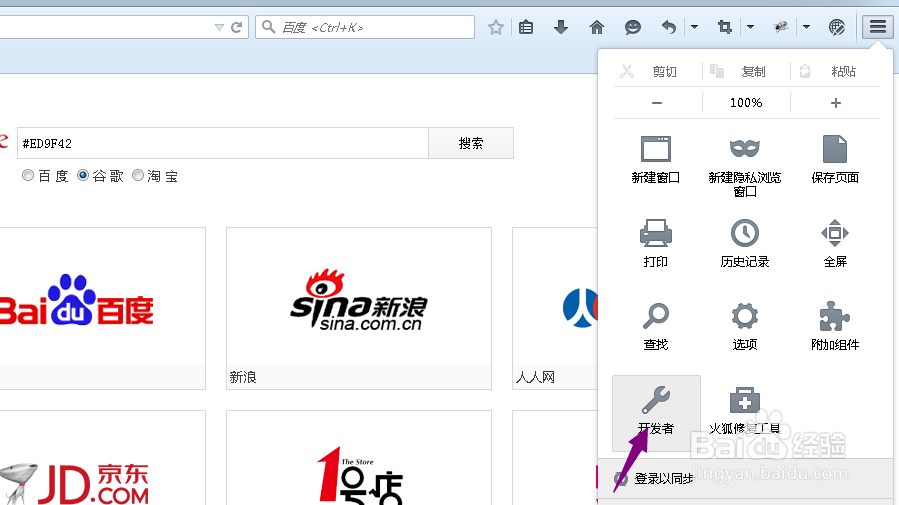Expand the dropdown next to screenshot tool
The height and width of the screenshot is (505, 899).
(751, 27)
